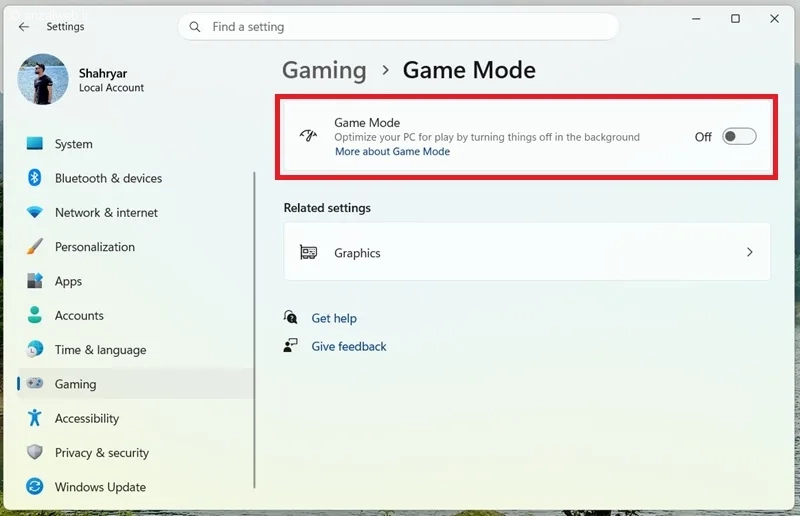Click the Accessibility figure icon
The image size is (800, 516).
point(35,417)
